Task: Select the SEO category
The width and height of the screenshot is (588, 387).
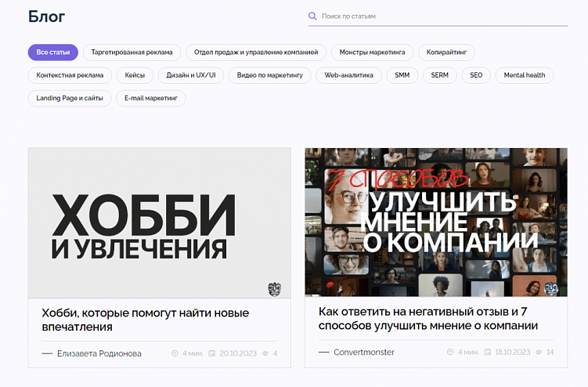Action: [x=476, y=75]
